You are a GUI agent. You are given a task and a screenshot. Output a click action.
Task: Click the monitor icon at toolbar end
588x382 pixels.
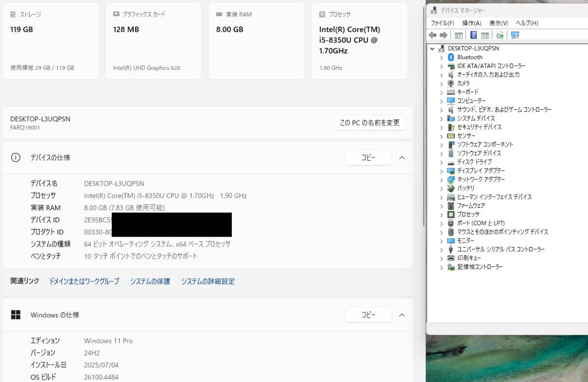tap(514, 35)
